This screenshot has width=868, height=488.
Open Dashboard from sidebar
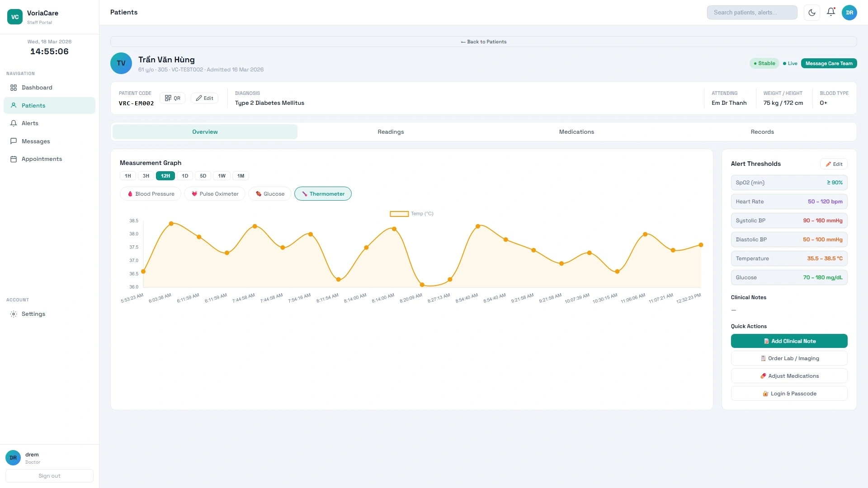[37, 88]
